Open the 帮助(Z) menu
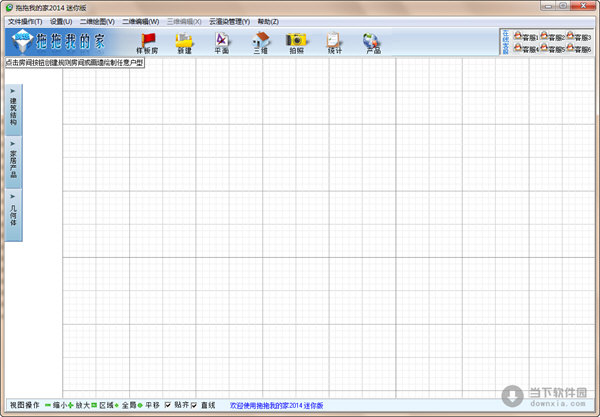 (x=268, y=21)
